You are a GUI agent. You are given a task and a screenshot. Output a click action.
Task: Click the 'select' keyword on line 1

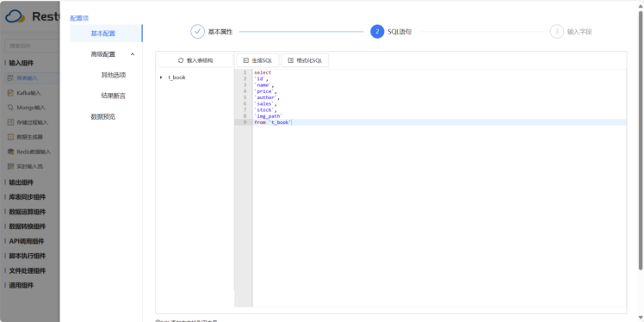tap(263, 72)
